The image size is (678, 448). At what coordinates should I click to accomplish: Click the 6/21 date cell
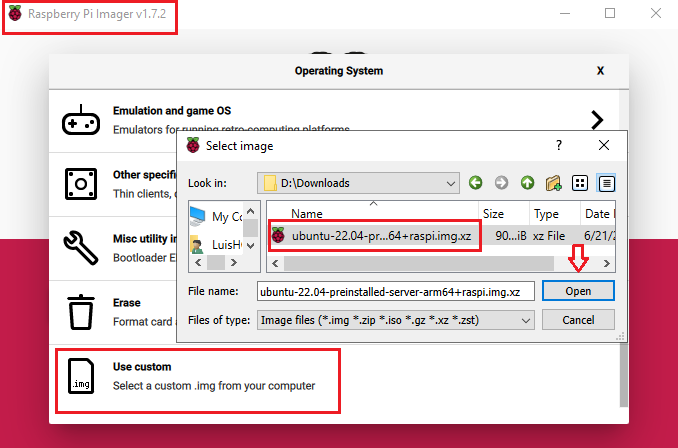[599, 236]
